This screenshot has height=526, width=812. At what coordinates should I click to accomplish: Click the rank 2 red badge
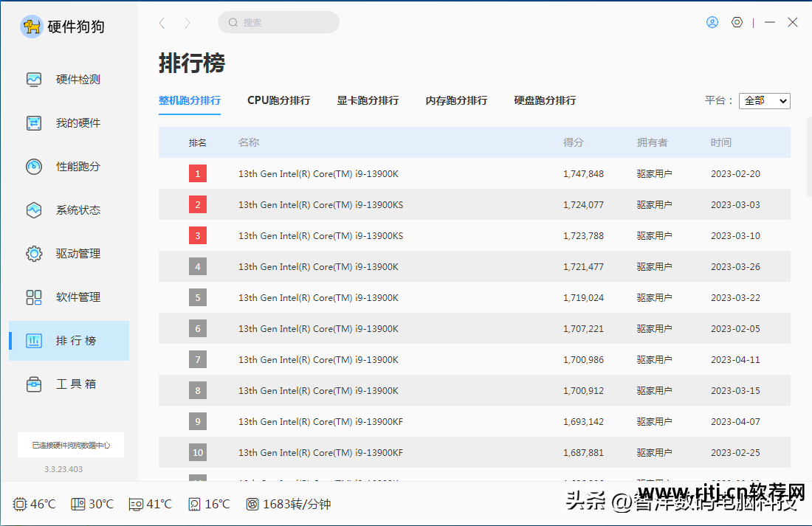pos(198,204)
